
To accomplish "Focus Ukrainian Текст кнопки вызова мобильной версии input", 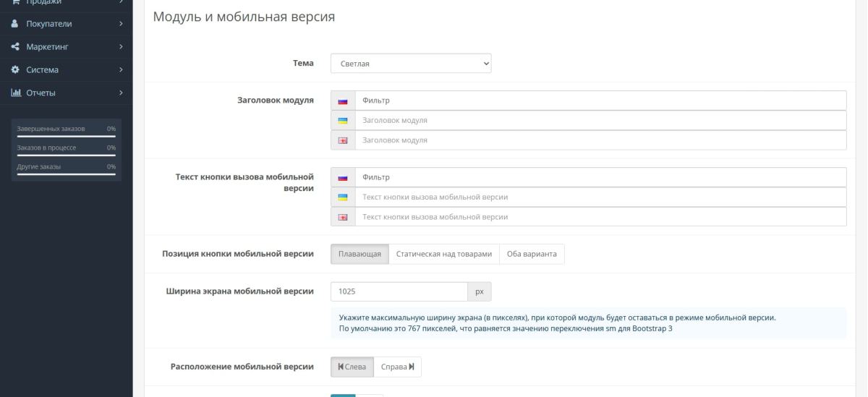I will click(x=600, y=197).
